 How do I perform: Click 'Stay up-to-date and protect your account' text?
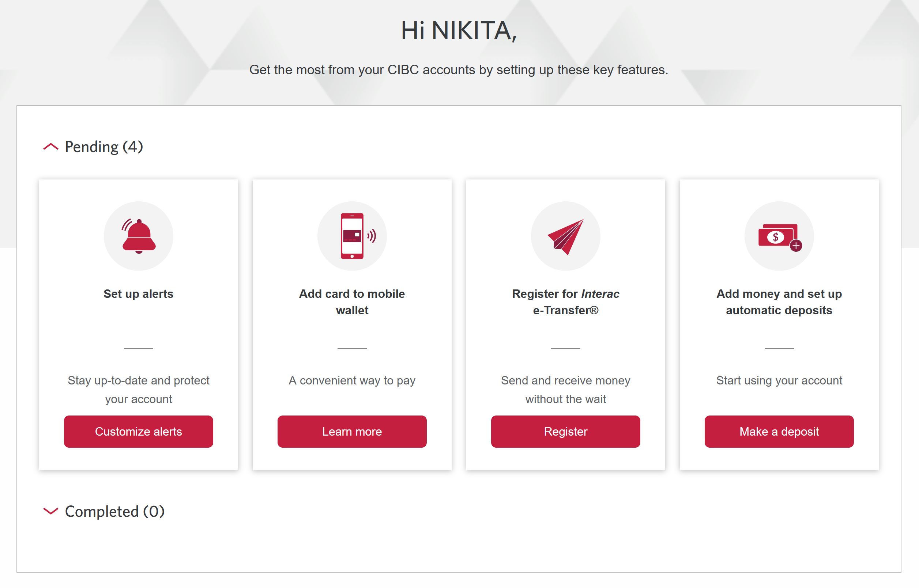tap(138, 390)
